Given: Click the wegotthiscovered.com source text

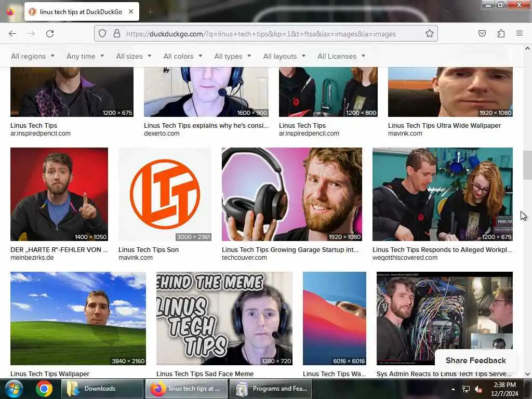Looking at the screenshot, I should [405, 258].
